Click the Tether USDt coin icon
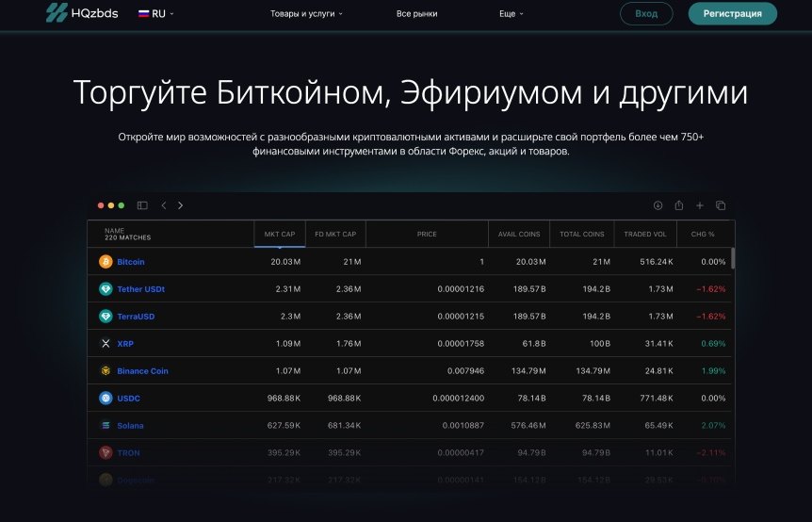The height and width of the screenshot is (522, 812). [x=106, y=289]
